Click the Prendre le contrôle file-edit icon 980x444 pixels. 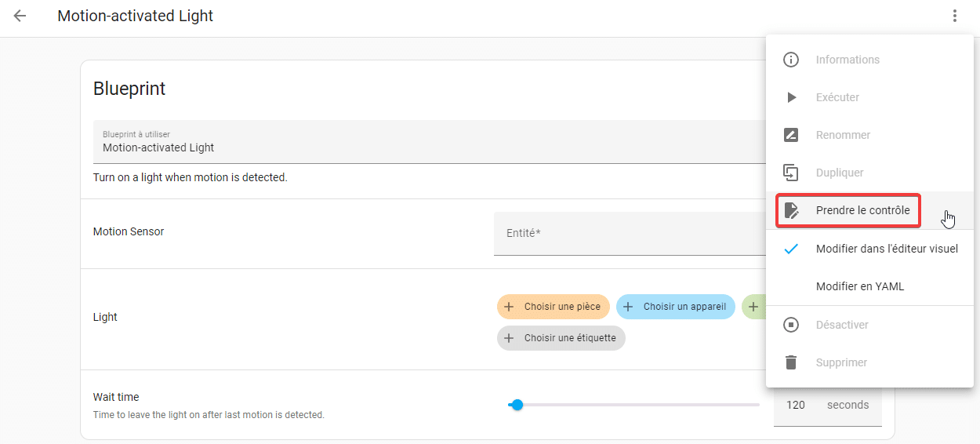pos(791,210)
